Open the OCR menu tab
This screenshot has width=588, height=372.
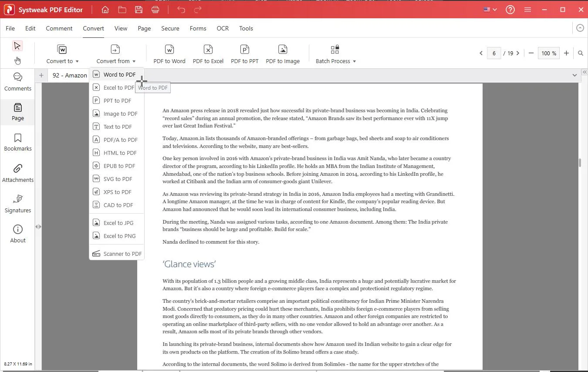click(x=223, y=28)
